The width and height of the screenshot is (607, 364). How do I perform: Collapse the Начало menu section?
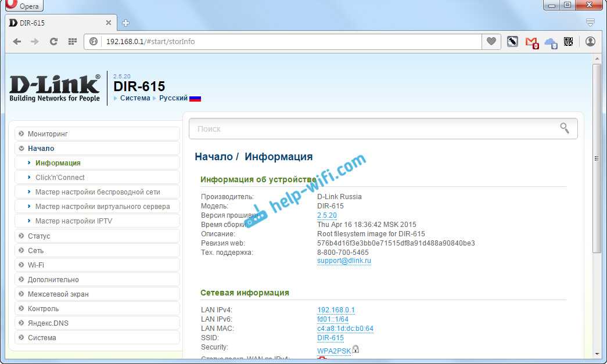click(x=41, y=149)
